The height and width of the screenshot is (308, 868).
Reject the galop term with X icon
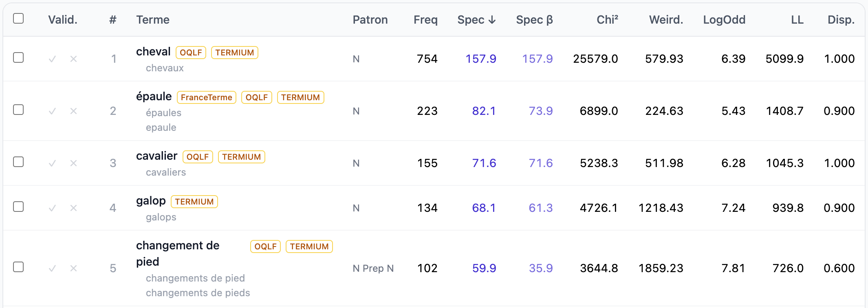tap(73, 208)
